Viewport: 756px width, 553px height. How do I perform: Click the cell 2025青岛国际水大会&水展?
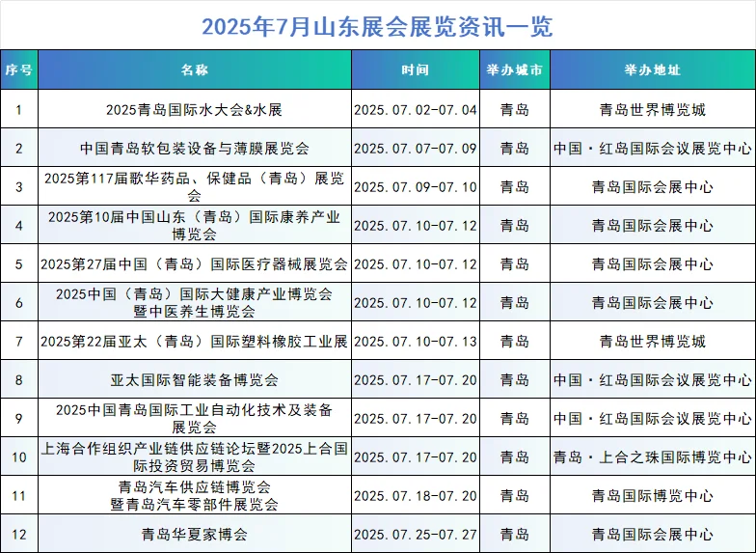(x=195, y=110)
